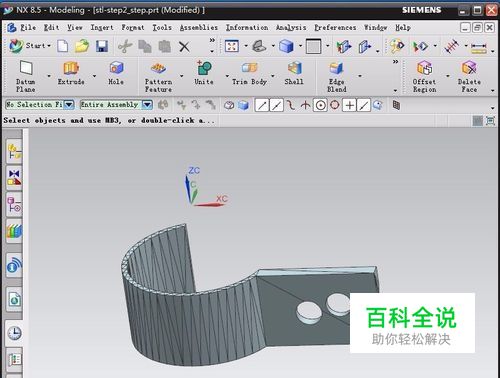Open a file with the folder icon
Viewport: 500px width, 378px height.
click(x=82, y=46)
